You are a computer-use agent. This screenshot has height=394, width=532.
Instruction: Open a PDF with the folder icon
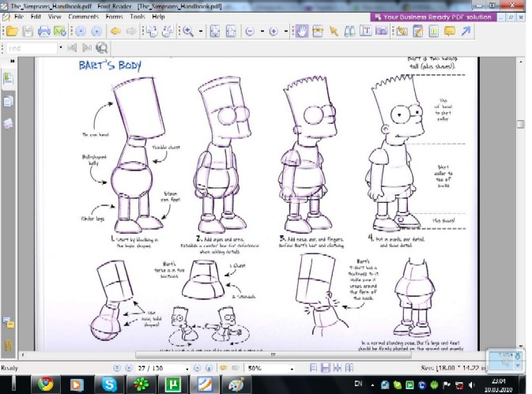coord(12,32)
